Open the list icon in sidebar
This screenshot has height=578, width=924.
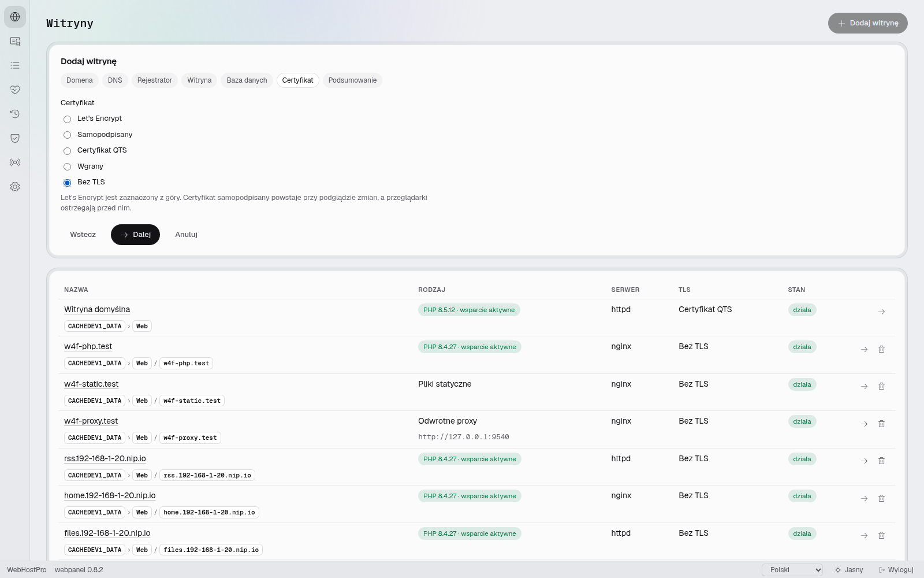tap(15, 65)
